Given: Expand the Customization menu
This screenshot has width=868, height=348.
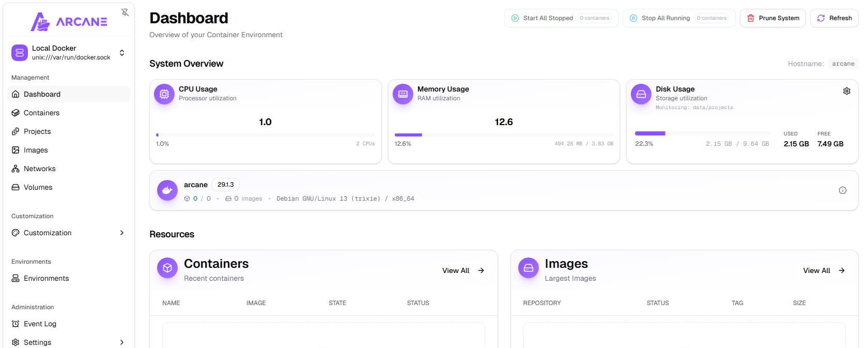Looking at the screenshot, I should click(x=122, y=233).
